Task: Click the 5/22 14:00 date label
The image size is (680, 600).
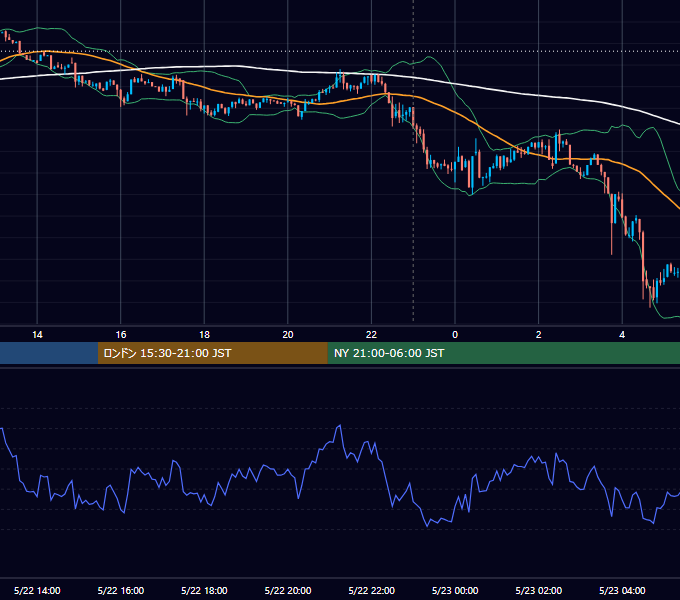Action: pyautogui.click(x=37, y=590)
